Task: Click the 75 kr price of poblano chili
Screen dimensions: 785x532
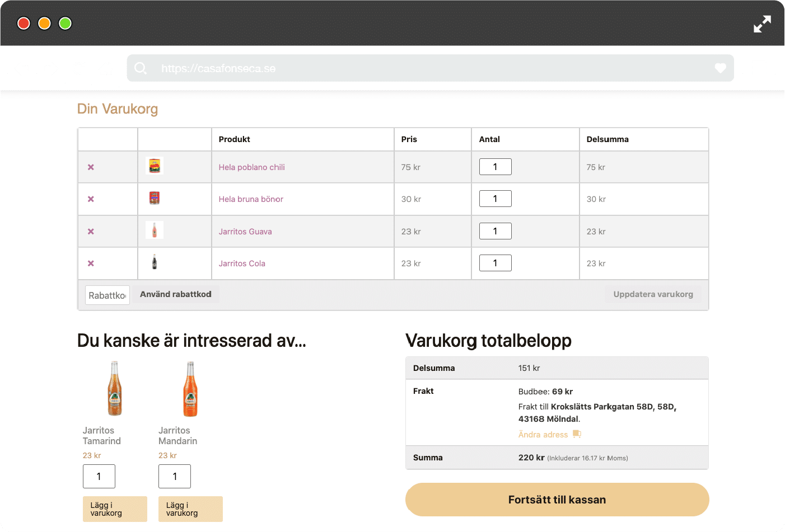Action: point(410,167)
